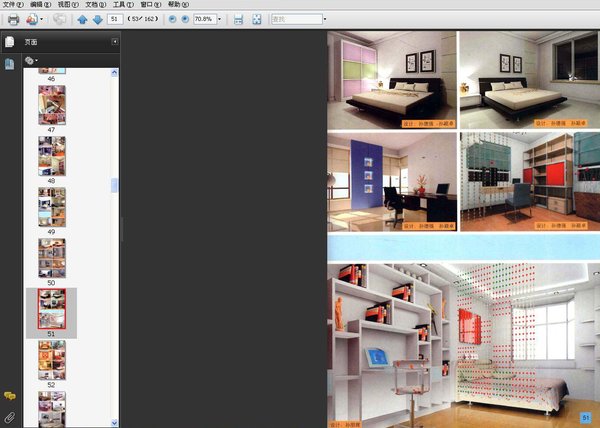The image size is (600, 428).
Task: Click the zoom percentage field 70.8%
Action: (205, 19)
